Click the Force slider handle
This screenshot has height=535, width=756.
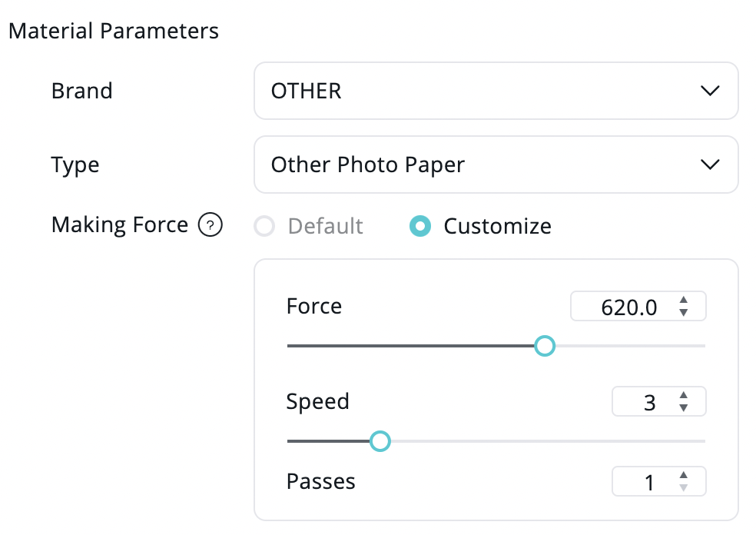(x=544, y=346)
